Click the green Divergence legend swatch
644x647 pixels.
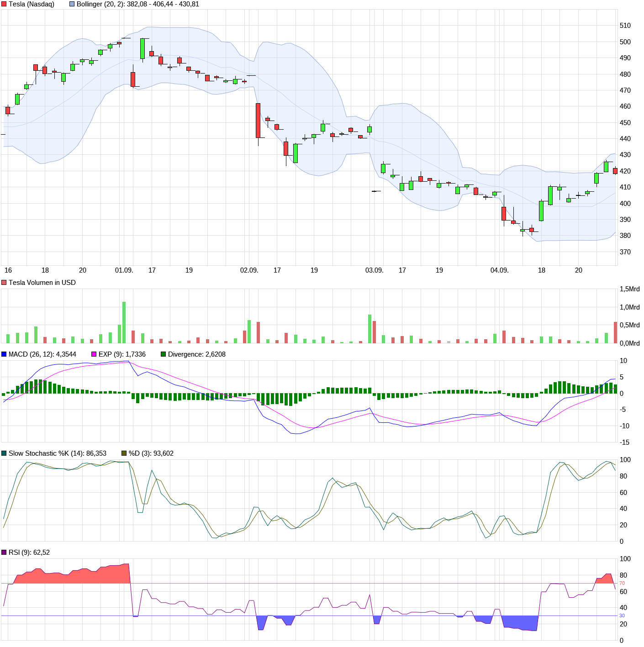pos(164,354)
